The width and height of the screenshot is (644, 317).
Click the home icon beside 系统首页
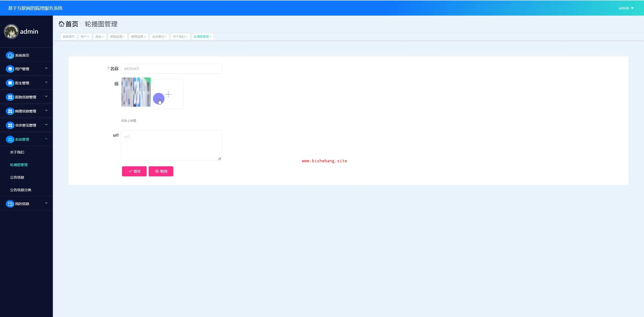(x=10, y=55)
